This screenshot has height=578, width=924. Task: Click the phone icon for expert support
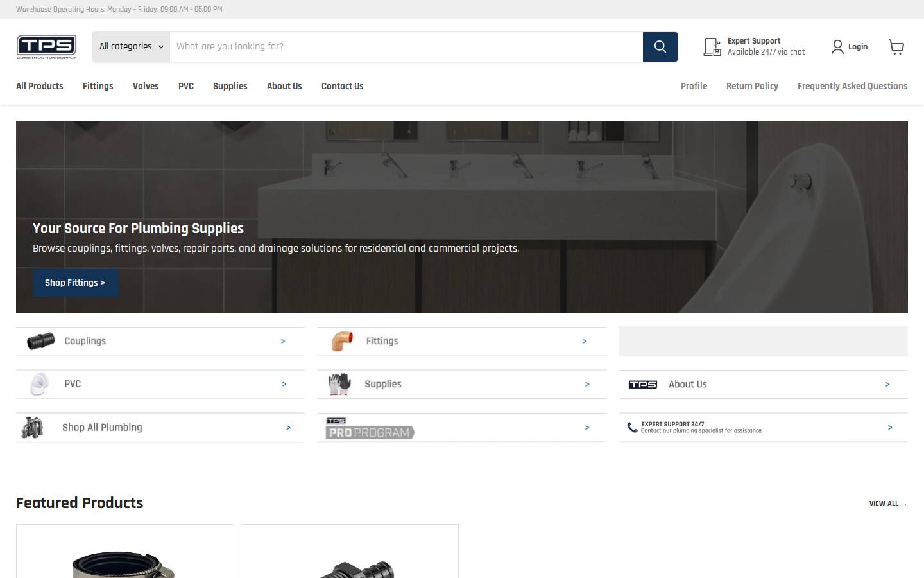click(632, 428)
